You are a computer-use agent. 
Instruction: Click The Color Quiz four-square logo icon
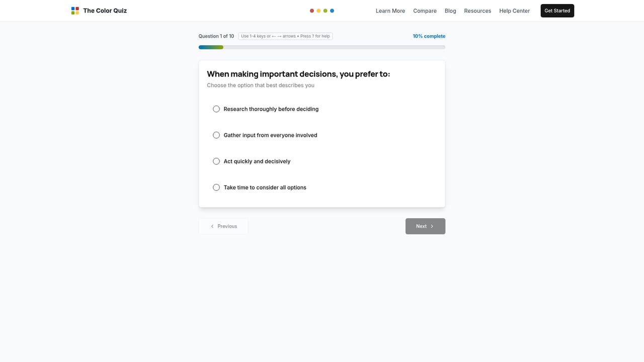[75, 11]
